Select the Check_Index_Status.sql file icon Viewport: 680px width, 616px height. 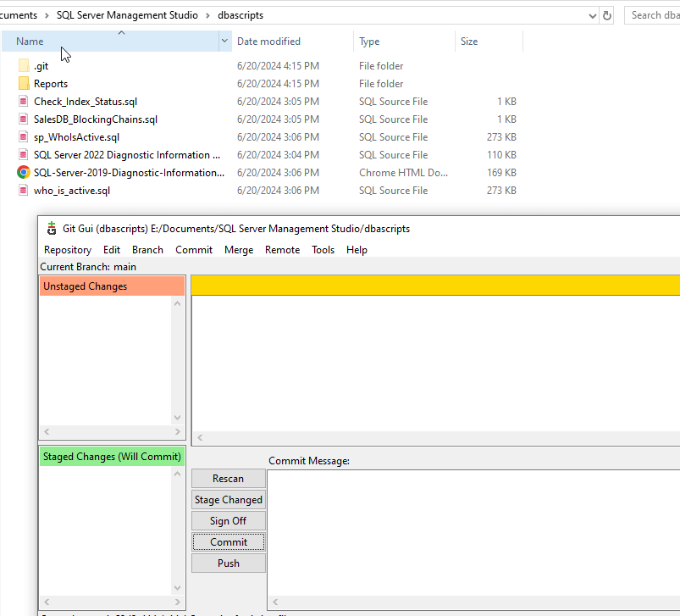click(24, 102)
